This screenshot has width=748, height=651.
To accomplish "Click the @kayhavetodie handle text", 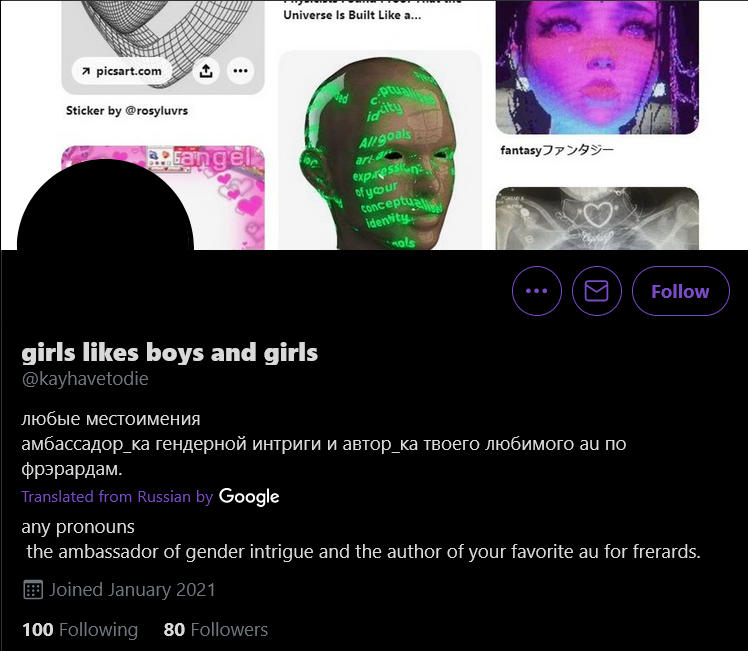I will point(85,379).
